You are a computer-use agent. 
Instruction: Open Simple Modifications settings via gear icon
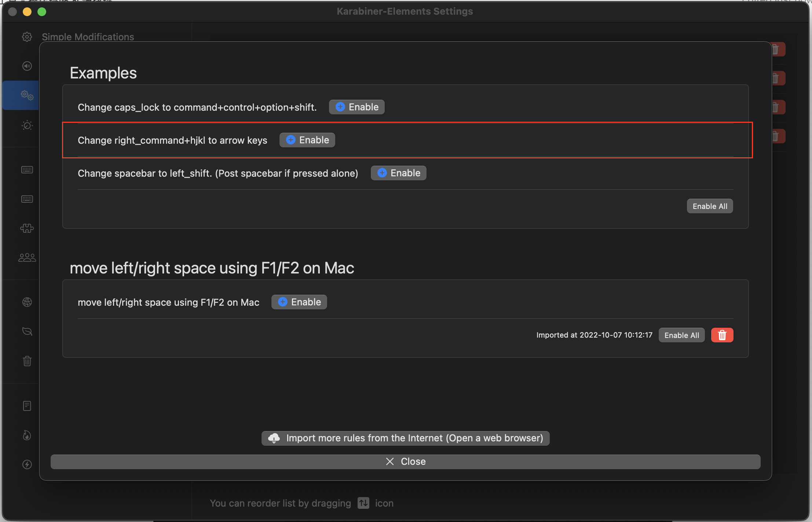(27, 37)
